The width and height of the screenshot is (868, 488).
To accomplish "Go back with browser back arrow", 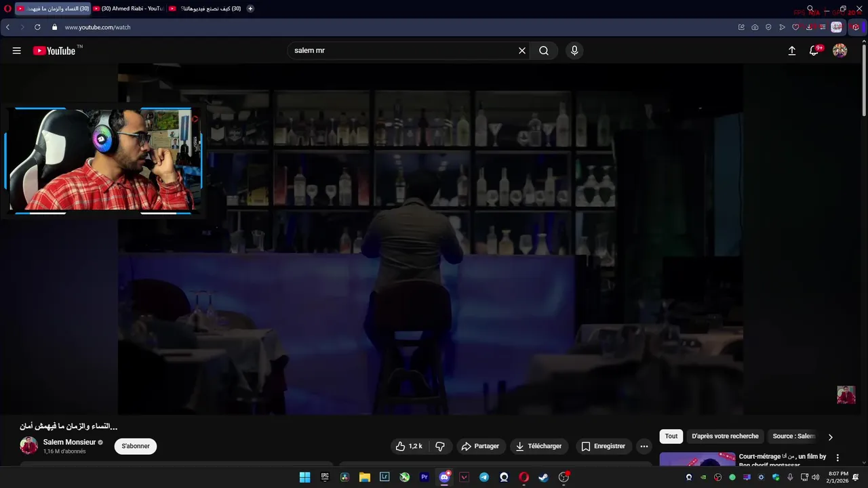I will [7, 27].
